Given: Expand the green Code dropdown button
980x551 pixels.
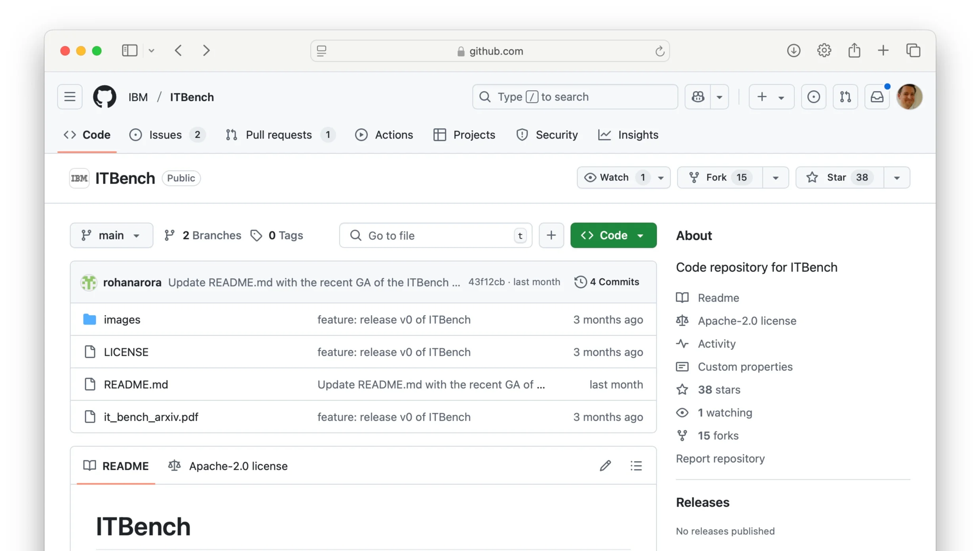Looking at the screenshot, I should pyautogui.click(x=613, y=235).
